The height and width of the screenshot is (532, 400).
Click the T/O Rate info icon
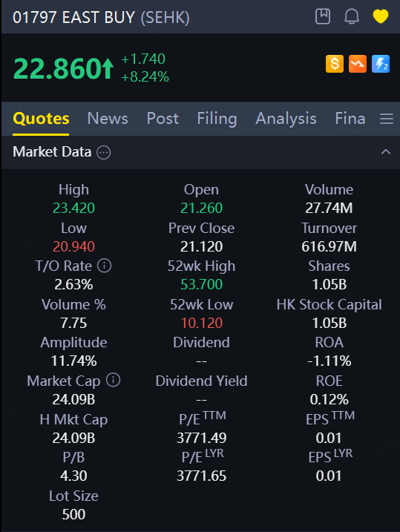pyautogui.click(x=105, y=266)
